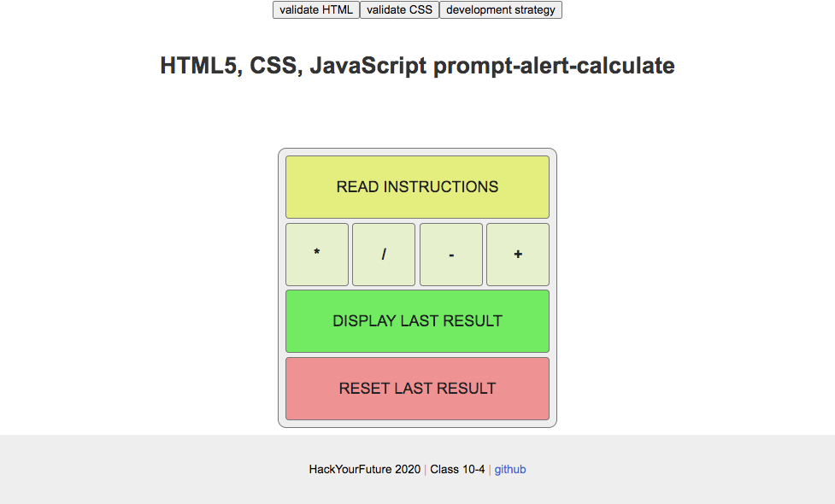This screenshot has height=504, width=835.
Task: Start a multiplication calculation with the * key
Action: (x=316, y=254)
